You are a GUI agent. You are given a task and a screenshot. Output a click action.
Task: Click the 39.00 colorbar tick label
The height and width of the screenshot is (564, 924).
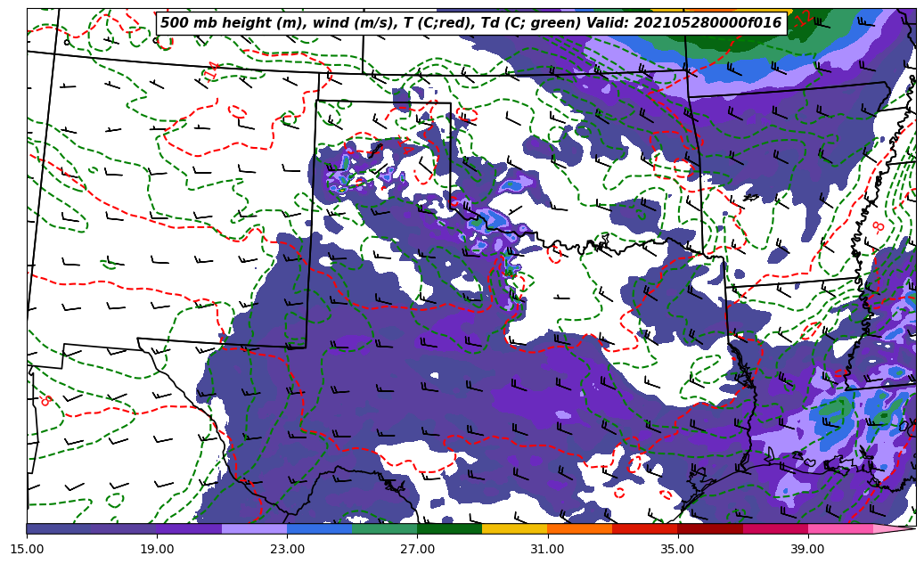tap(807, 550)
